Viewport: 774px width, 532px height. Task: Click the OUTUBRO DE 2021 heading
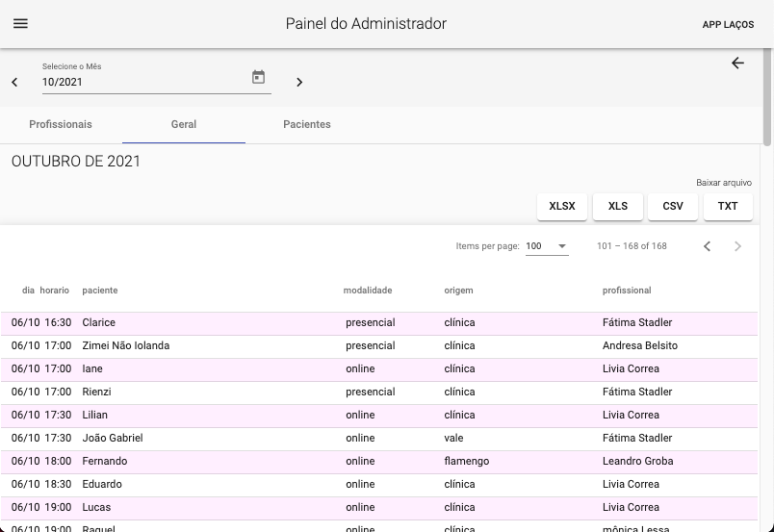pyautogui.click(x=76, y=162)
